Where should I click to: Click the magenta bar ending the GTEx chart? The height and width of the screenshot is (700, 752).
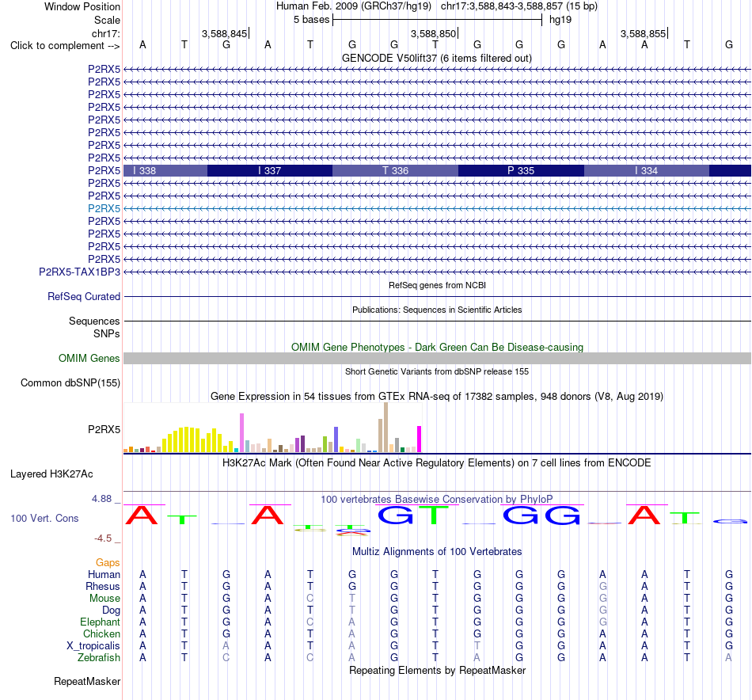pyautogui.click(x=420, y=439)
